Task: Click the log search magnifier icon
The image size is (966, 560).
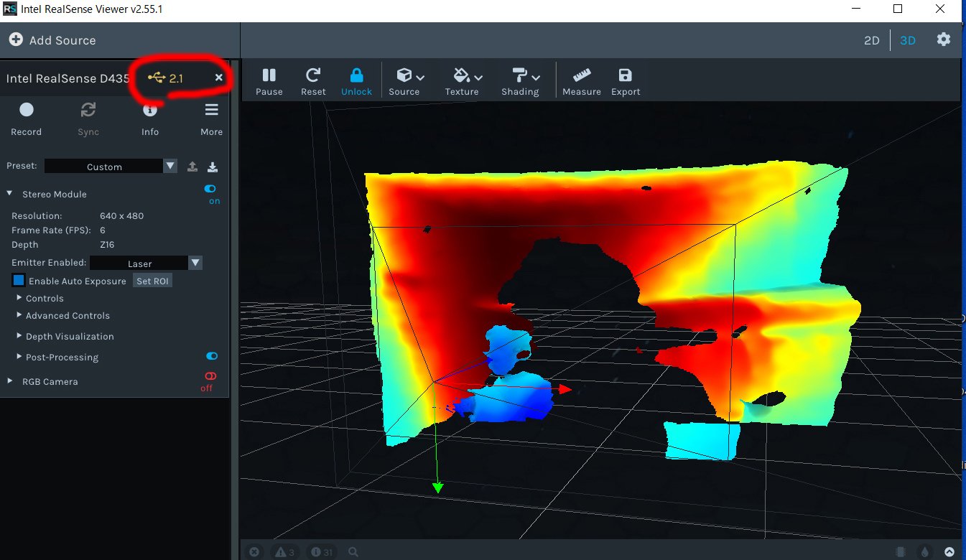Action: 353,552
